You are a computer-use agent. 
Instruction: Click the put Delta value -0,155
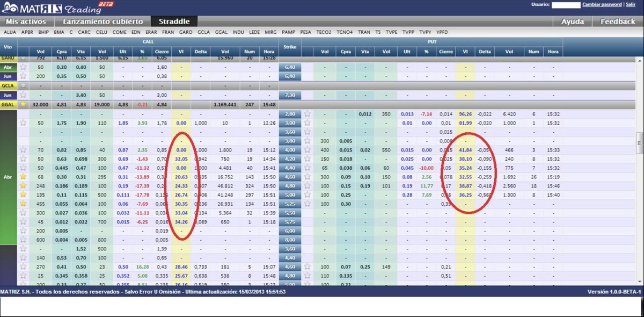click(485, 168)
